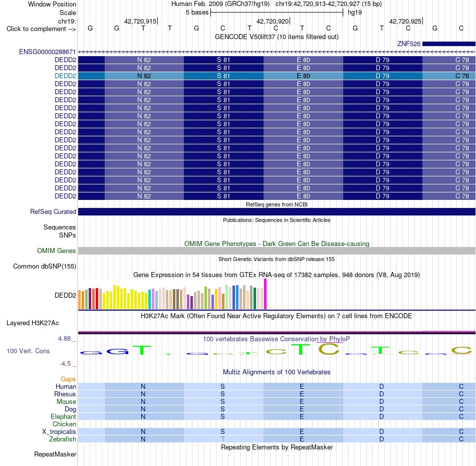Open Layered H3K27Ac track label
Image resolution: width=476 pixels, height=466 pixels.
(x=33, y=323)
